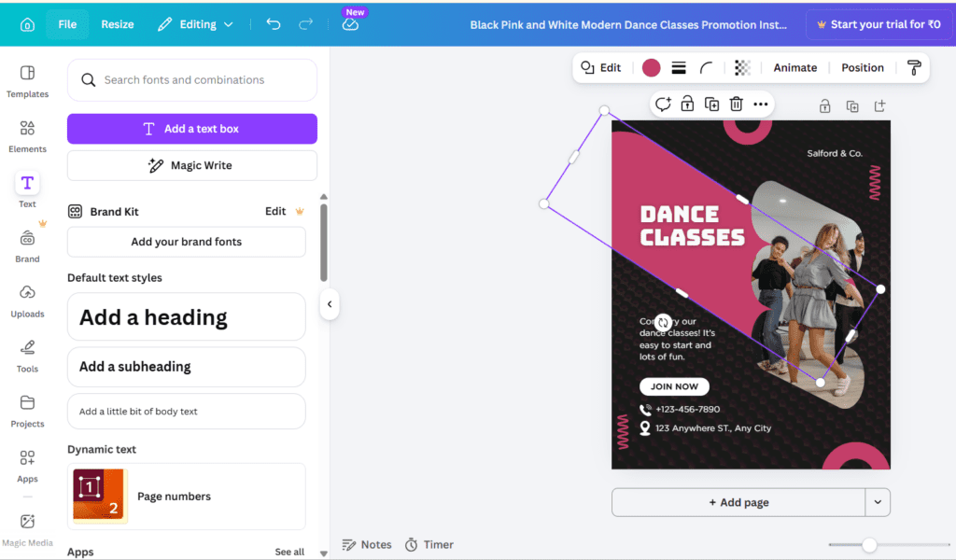
Task: Collapse the side panel with arrow
Action: pyautogui.click(x=329, y=303)
